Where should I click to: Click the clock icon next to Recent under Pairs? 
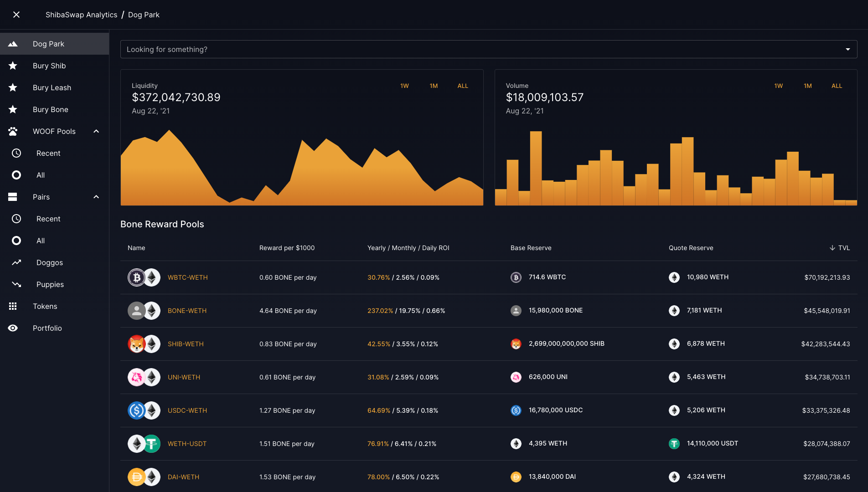point(16,219)
